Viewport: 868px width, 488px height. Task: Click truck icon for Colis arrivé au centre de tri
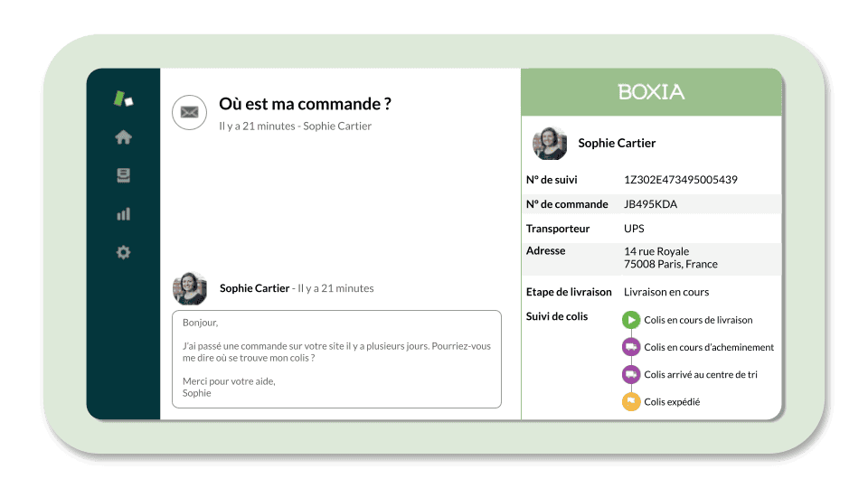(630, 374)
